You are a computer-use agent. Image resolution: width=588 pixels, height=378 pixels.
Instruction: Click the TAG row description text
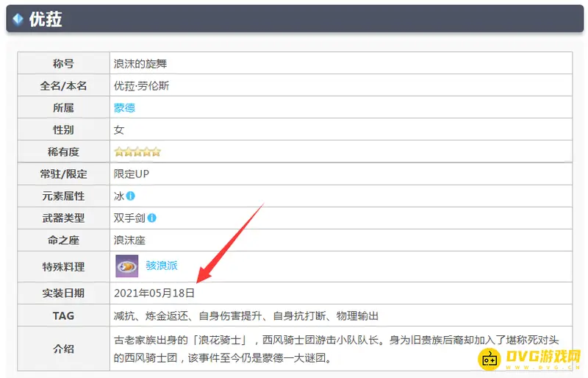pos(246,315)
